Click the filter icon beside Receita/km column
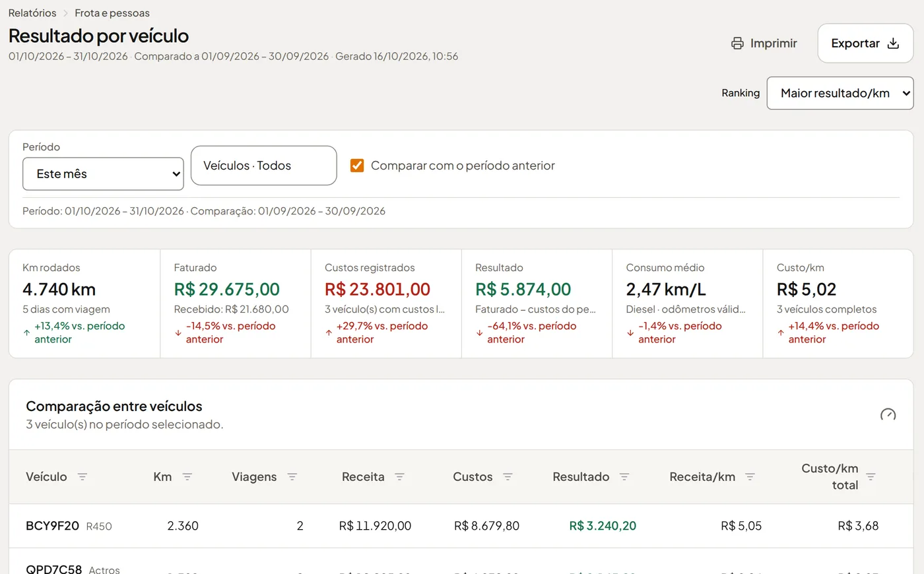This screenshot has width=924, height=574. click(x=750, y=476)
